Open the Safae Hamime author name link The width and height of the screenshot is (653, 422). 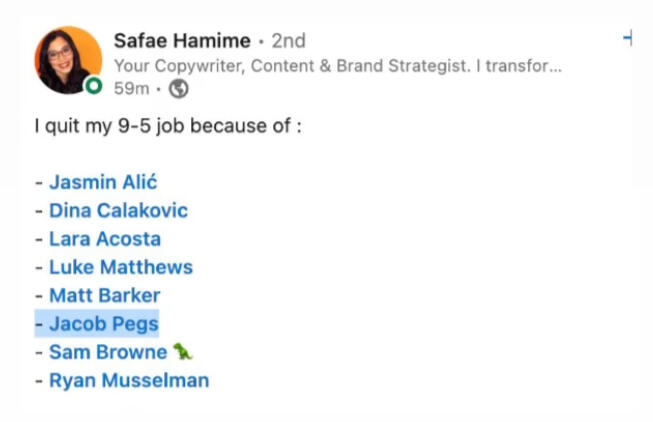pyautogui.click(x=182, y=41)
